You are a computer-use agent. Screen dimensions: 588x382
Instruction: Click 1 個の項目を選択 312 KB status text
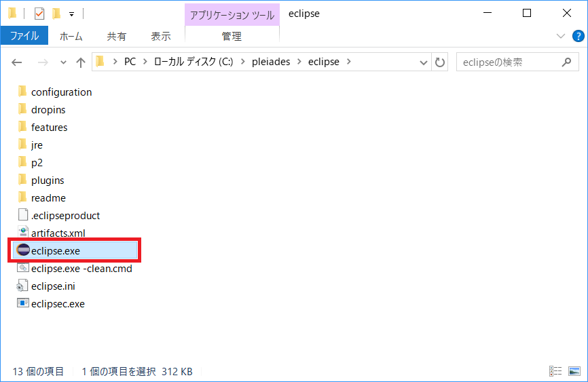tap(137, 372)
